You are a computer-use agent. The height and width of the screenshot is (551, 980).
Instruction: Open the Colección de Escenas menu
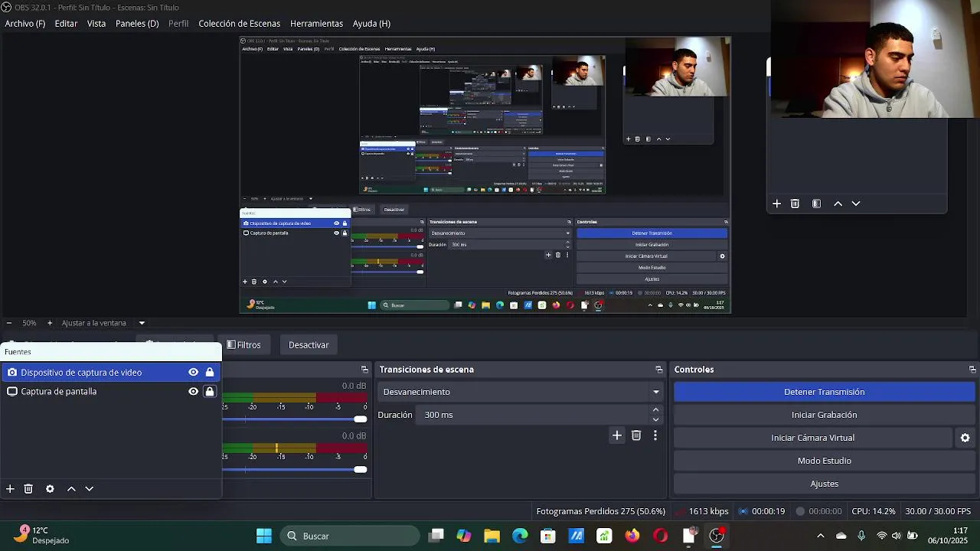pyautogui.click(x=240, y=24)
